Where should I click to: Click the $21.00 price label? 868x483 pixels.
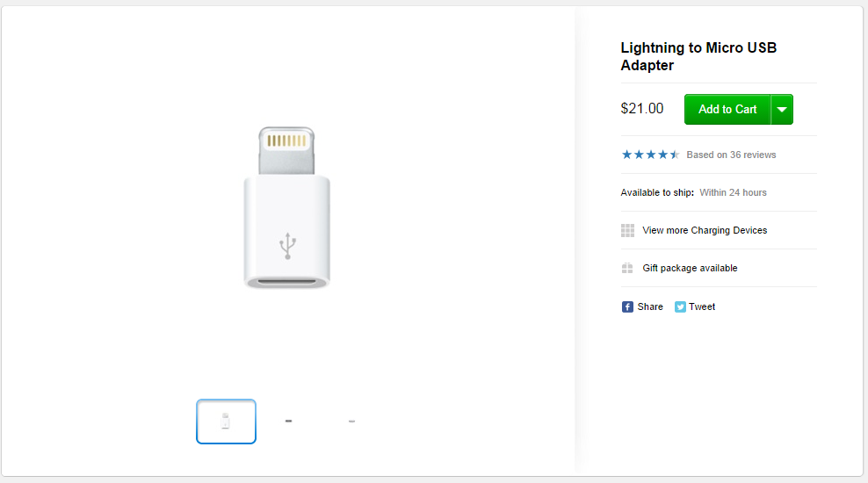pos(642,108)
